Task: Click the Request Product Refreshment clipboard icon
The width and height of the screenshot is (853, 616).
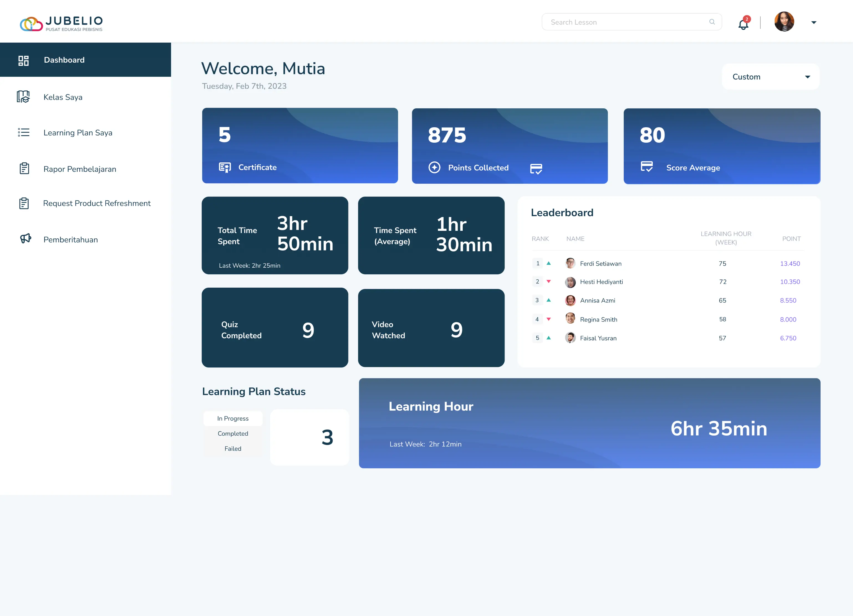Action: point(24,203)
